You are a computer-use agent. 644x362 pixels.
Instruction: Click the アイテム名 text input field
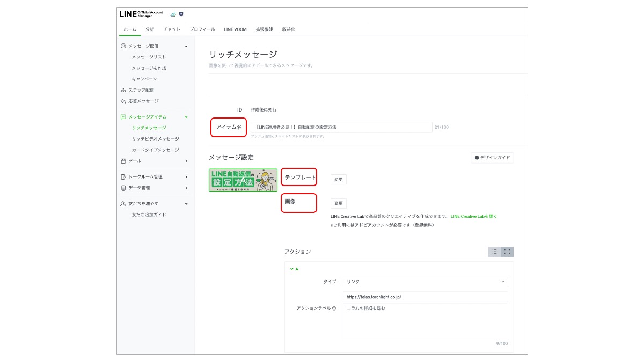click(x=341, y=127)
